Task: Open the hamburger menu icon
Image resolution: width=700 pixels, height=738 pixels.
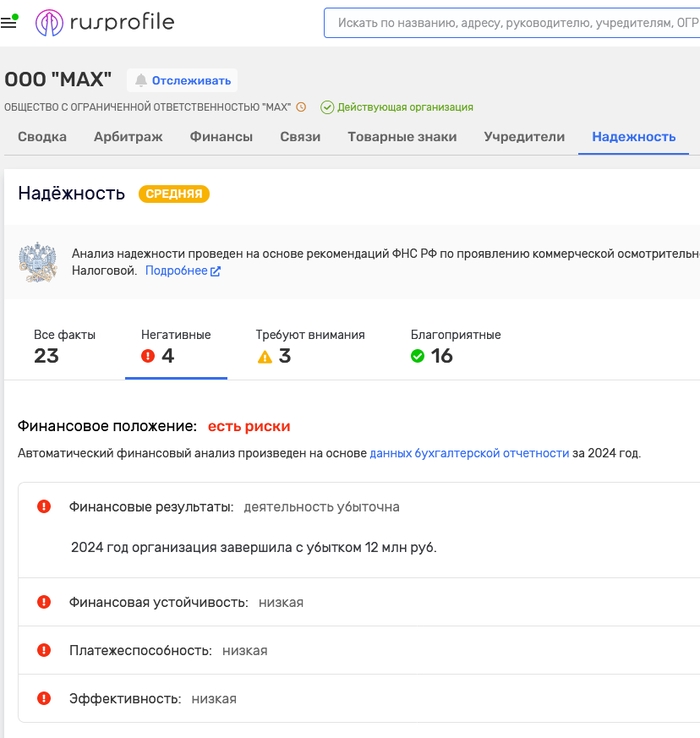Action: click(x=9, y=22)
